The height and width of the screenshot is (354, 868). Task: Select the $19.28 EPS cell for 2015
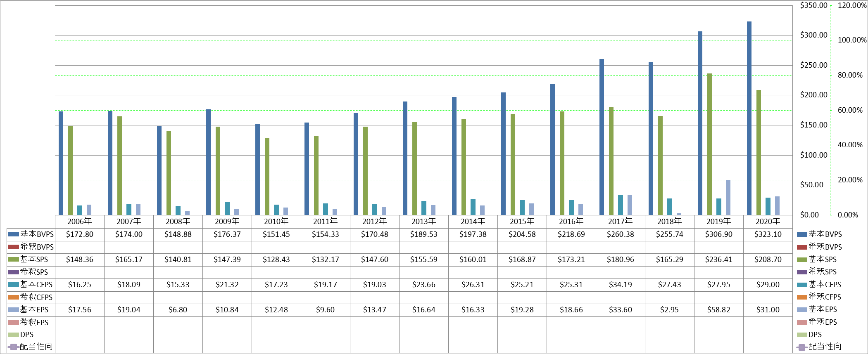point(522,310)
